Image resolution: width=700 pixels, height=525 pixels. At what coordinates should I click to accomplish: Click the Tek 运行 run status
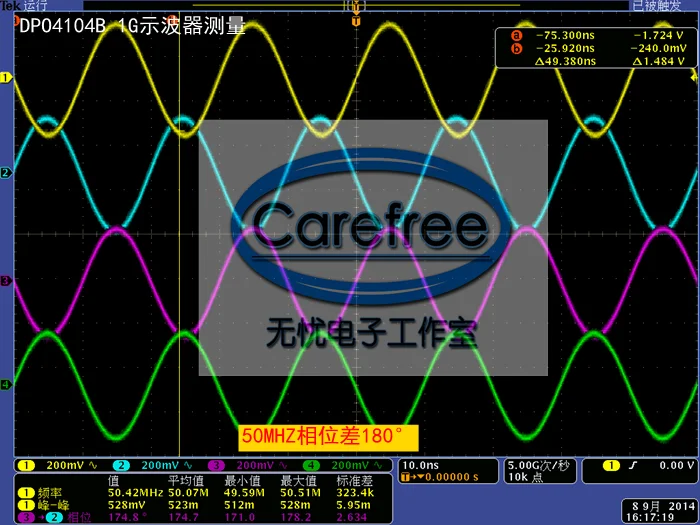click(24, 5)
